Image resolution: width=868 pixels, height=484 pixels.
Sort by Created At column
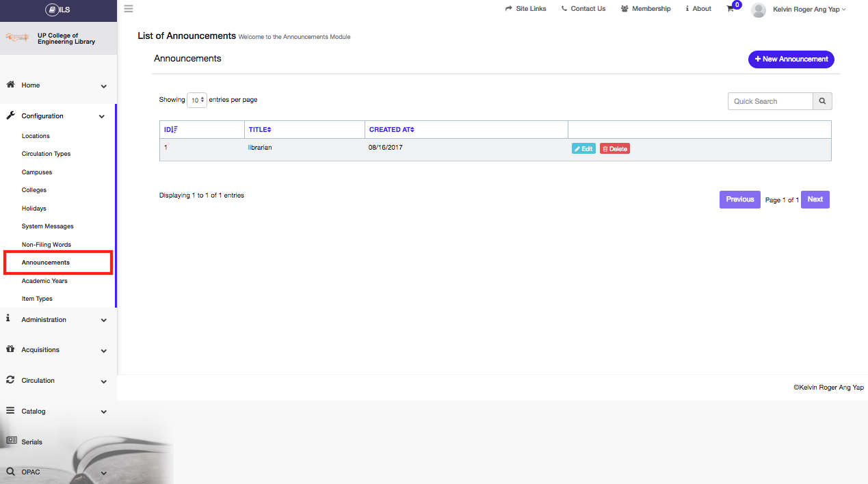392,130
